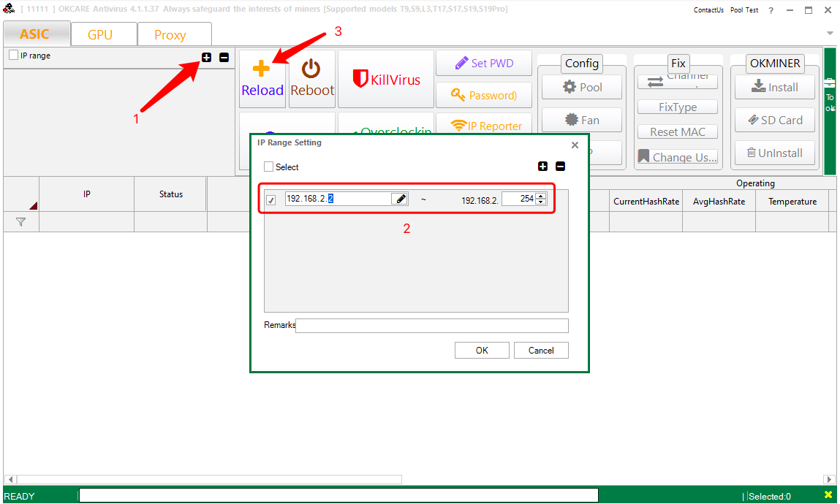Confirm the IP range with OK
Viewport: 840px width, 504px height.
pyautogui.click(x=482, y=350)
